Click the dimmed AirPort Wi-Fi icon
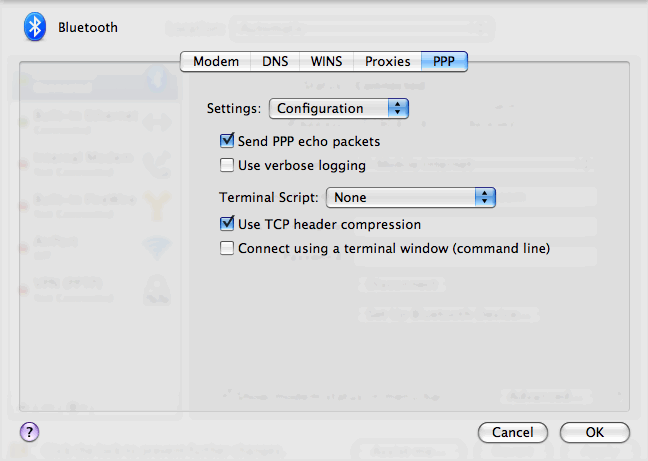The image size is (648, 461). point(156,246)
